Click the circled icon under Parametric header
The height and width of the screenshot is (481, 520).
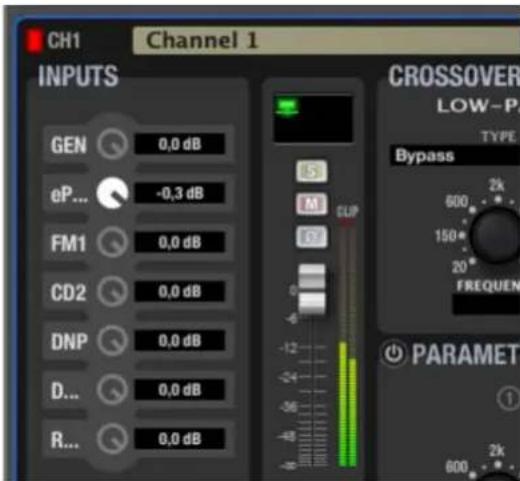pyautogui.click(x=508, y=398)
